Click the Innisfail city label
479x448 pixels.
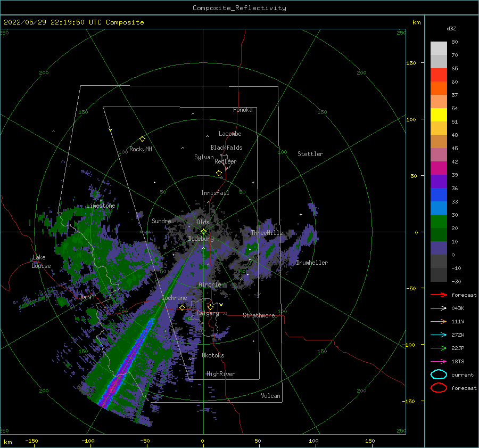tap(215, 193)
